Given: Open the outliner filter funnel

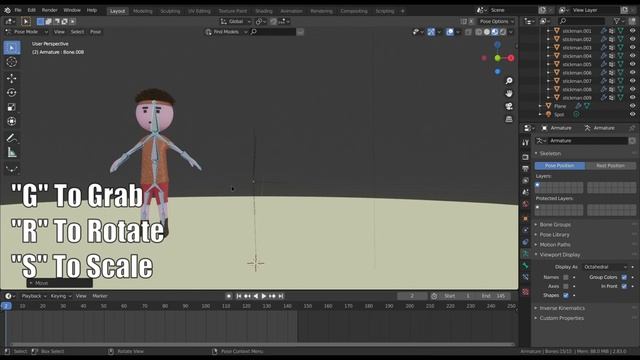Looking at the screenshot, I should [617, 21].
